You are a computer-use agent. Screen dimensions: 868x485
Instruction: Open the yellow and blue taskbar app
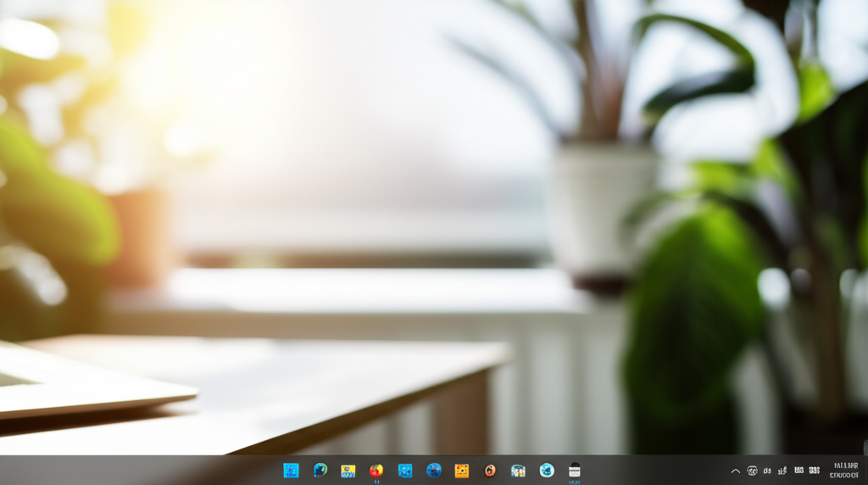[x=348, y=471]
